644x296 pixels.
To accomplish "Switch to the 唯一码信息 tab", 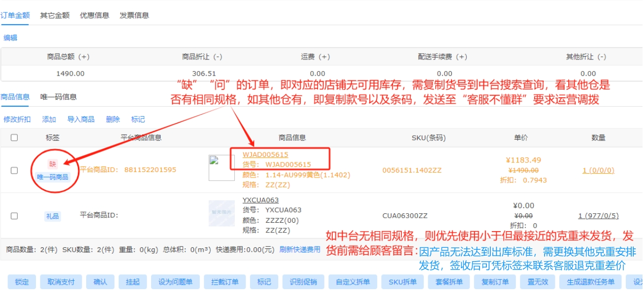I will click(59, 97).
